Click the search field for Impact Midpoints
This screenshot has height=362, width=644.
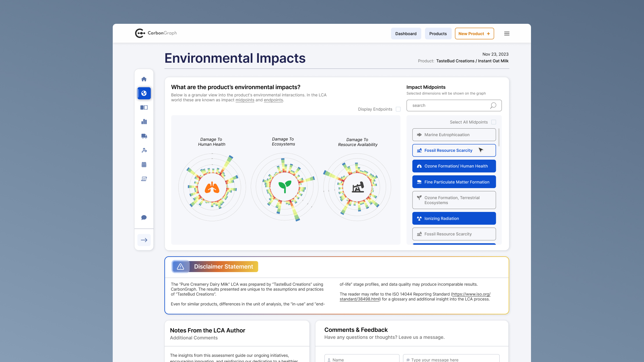pos(449,105)
